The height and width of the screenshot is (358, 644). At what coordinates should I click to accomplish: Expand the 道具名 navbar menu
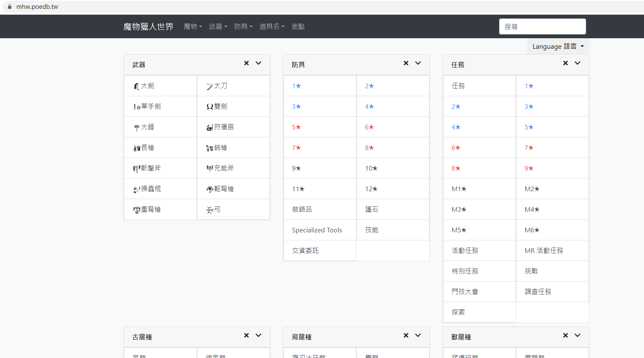[272, 26]
